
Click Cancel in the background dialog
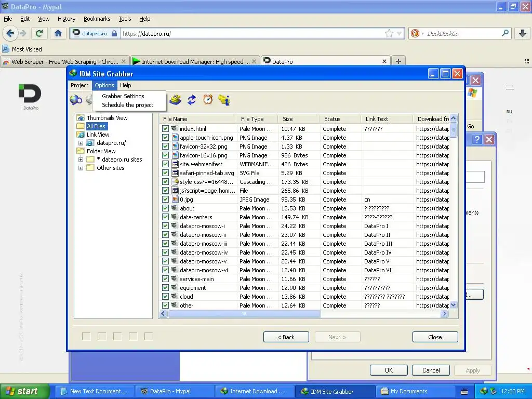point(431,370)
